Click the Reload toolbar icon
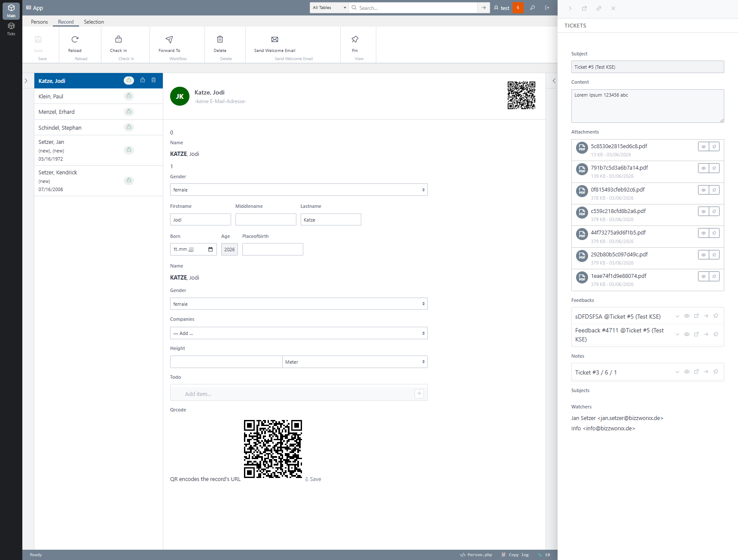This screenshot has width=738, height=560. coord(75,40)
